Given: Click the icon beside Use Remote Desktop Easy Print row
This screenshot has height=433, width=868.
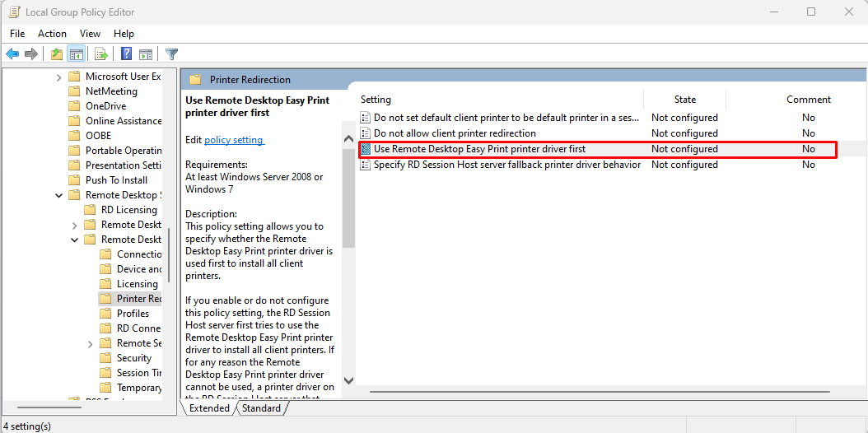Looking at the screenshot, I should (x=365, y=149).
